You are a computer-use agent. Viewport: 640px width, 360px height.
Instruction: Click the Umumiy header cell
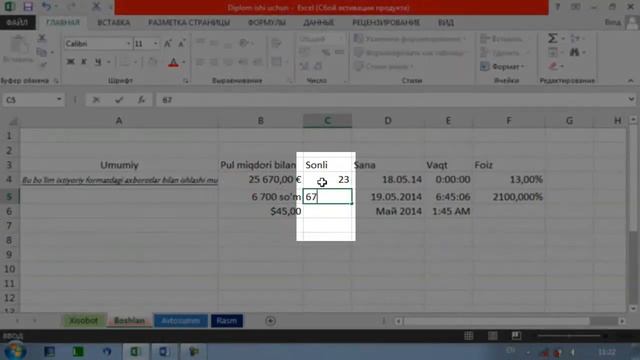point(119,165)
